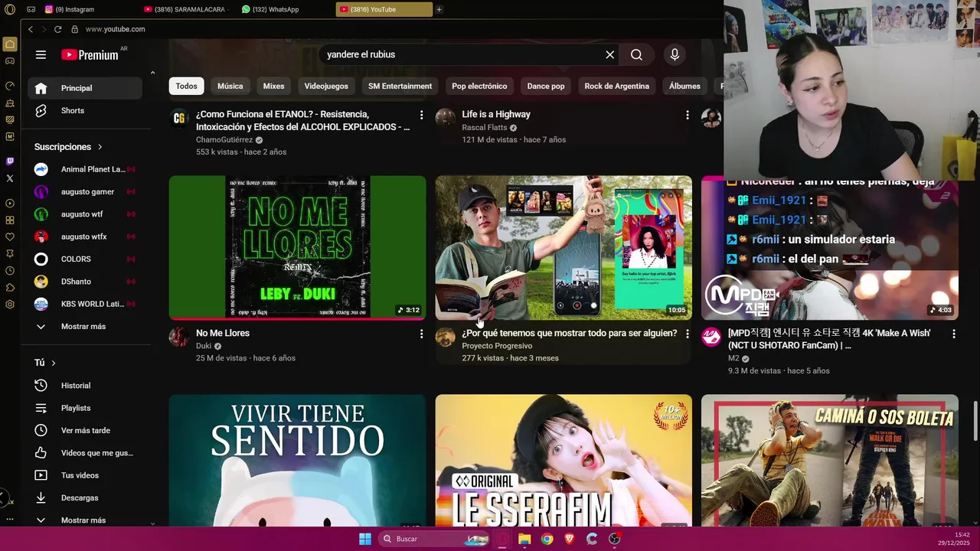This screenshot has width=980, height=551.
Task: Start voice search with the microphone
Action: pos(675,54)
